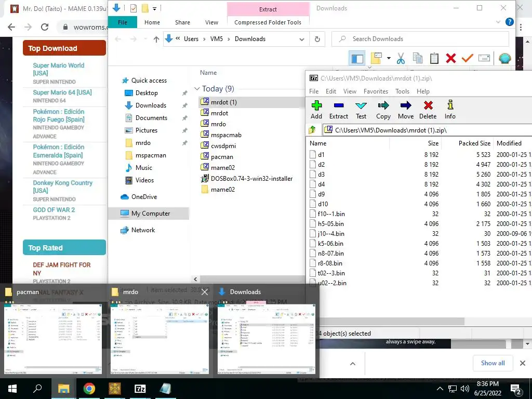Viewport: 532px width, 399px height.
Task: Click the 7-Zip Extract toolbar button
Action: (339, 110)
